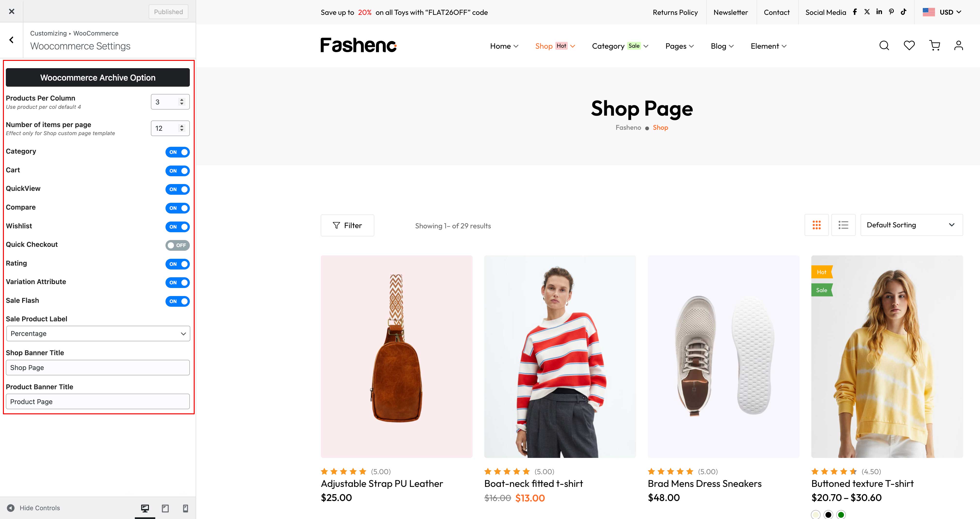Open the Returns Policy link

coord(675,12)
